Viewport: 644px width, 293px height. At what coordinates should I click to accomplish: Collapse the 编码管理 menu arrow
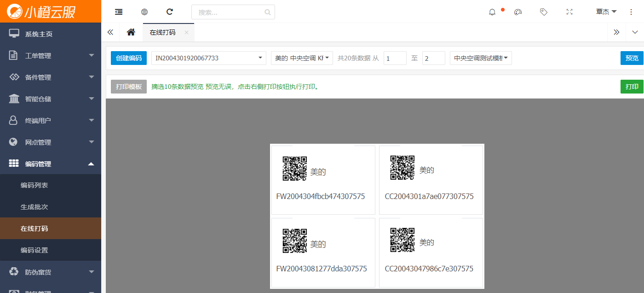[91, 164]
